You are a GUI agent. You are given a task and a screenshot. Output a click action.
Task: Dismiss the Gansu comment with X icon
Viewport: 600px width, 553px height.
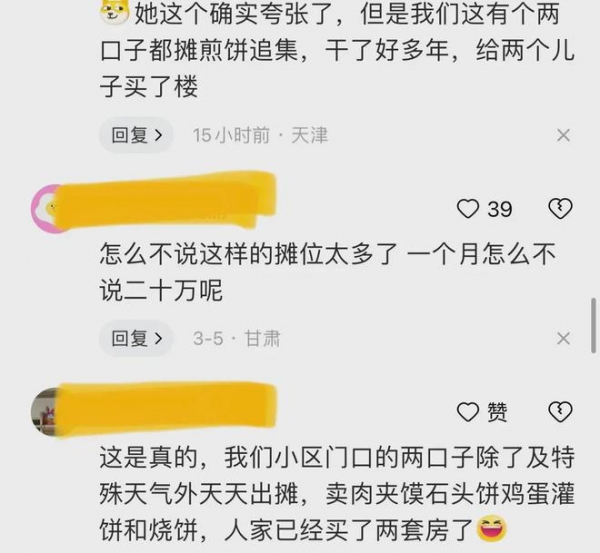pos(563,338)
